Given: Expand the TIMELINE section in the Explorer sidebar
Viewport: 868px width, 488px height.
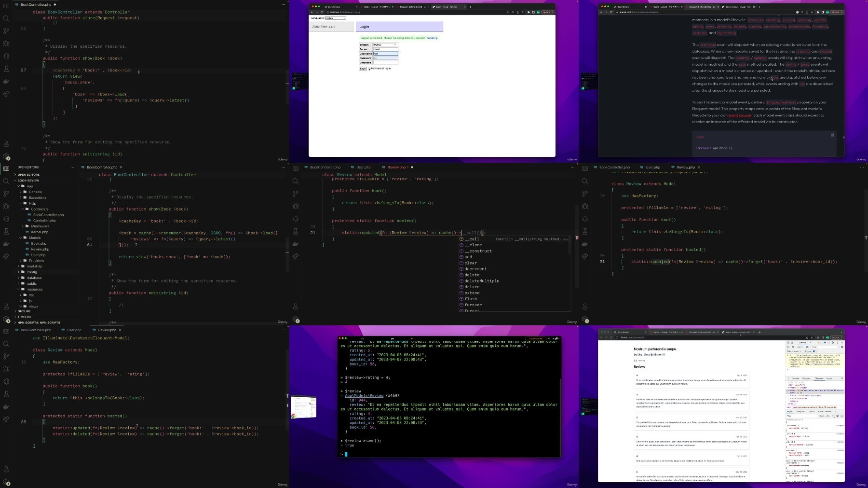Looking at the screenshot, I should click(24, 317).
